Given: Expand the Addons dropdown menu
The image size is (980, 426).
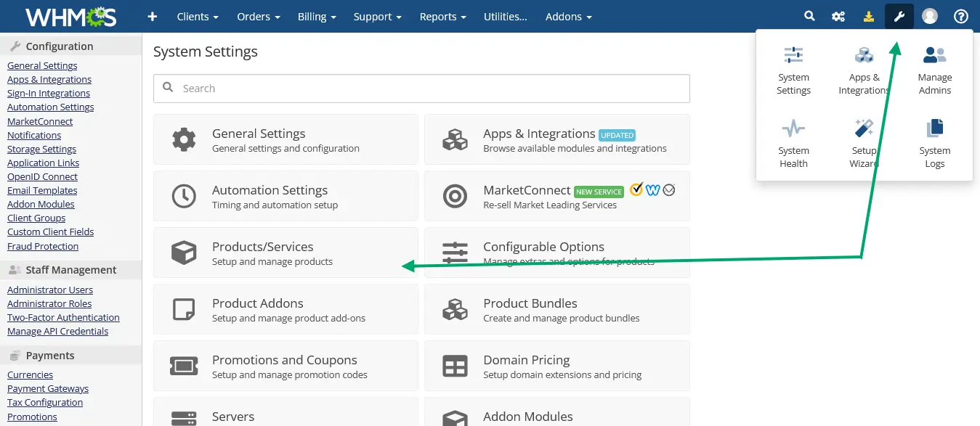Looking at the screenshot, I should [x=569, y=16].
